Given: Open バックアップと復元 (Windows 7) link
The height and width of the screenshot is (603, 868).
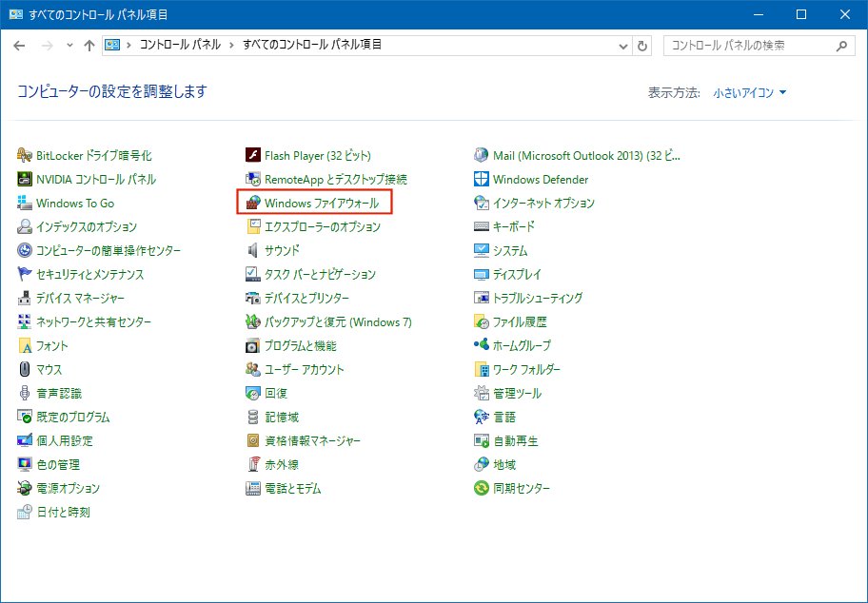Looking at the screenshot, I should coord(338,322).
